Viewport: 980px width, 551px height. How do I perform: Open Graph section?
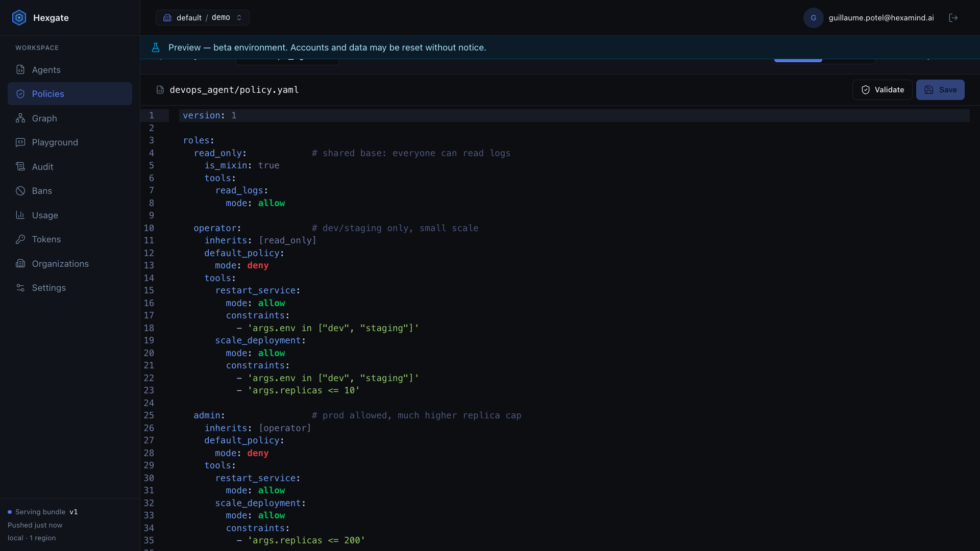click(x=70, y=118)
